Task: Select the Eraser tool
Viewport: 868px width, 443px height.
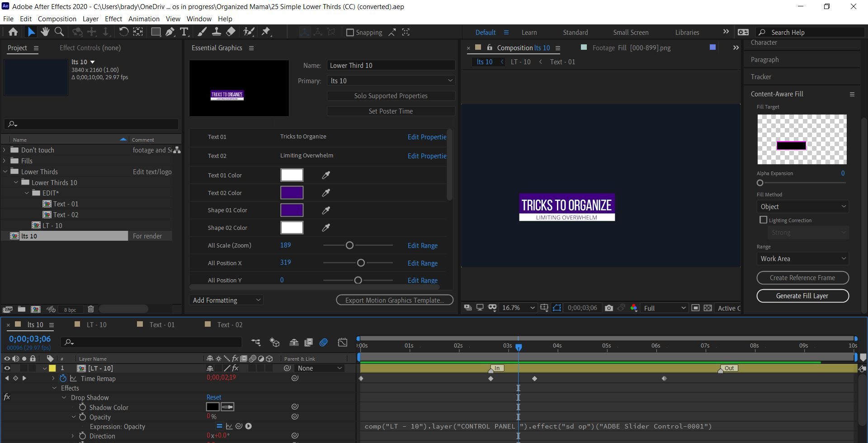Action: click(x=231, y=32)
